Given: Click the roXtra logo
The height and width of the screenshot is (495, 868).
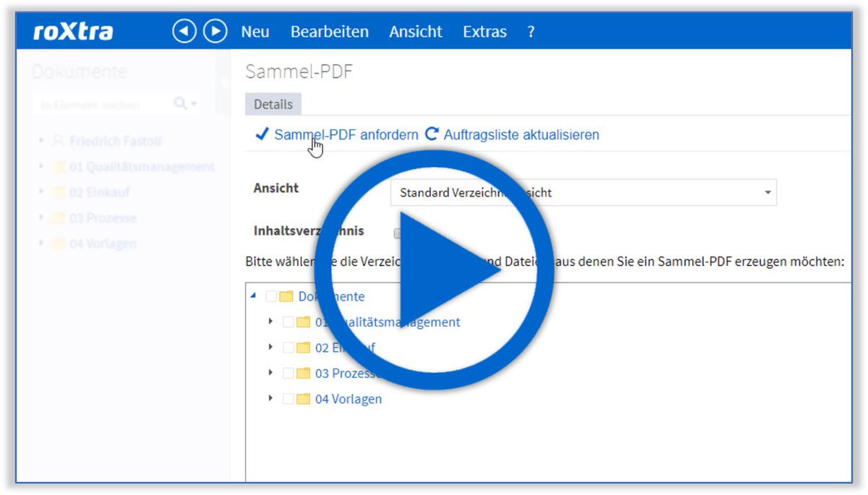Looking at the screenshot, I should tap(73, 32).
